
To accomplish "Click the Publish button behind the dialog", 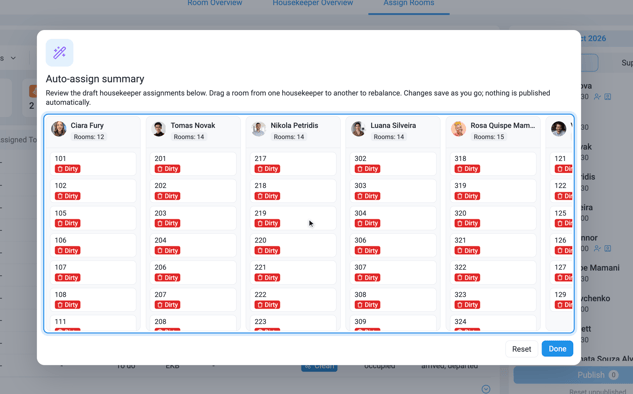I will pos(573,375).
